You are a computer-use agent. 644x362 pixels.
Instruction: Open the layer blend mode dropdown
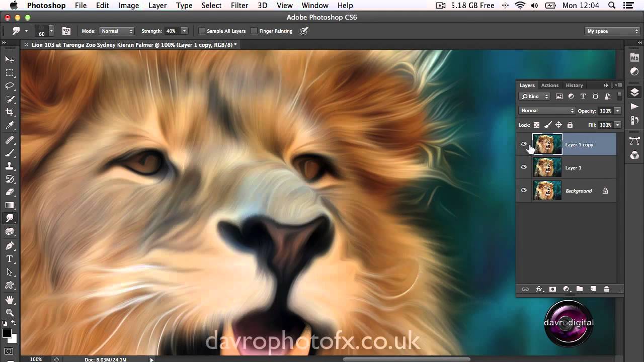coord(547,111)
